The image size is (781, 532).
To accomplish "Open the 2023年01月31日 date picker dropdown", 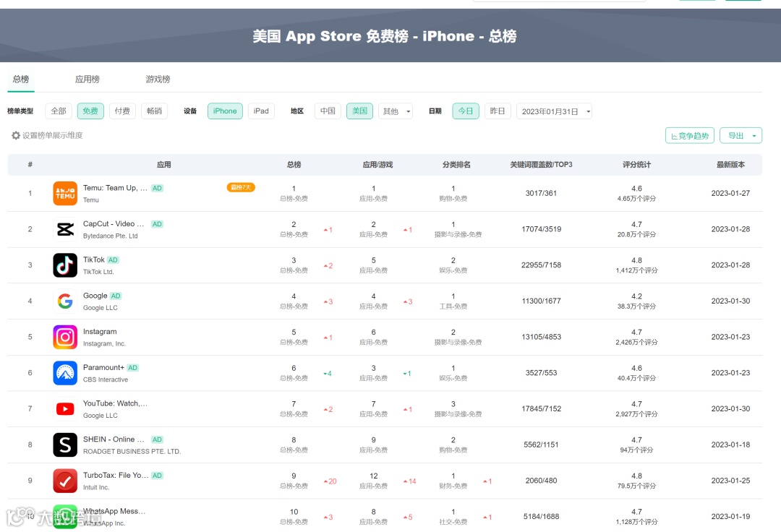I will (555, 111).
